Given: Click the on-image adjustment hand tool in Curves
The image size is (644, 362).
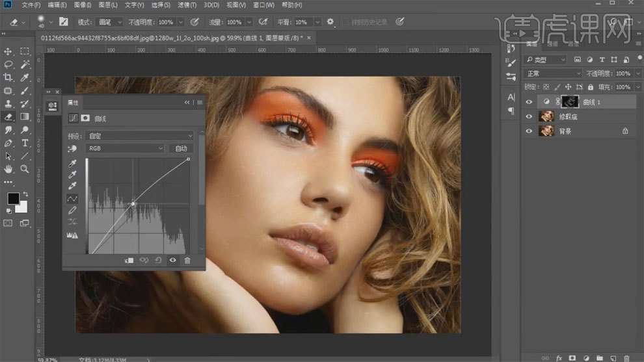Looking at the screenshot, I should click(72, 149).
